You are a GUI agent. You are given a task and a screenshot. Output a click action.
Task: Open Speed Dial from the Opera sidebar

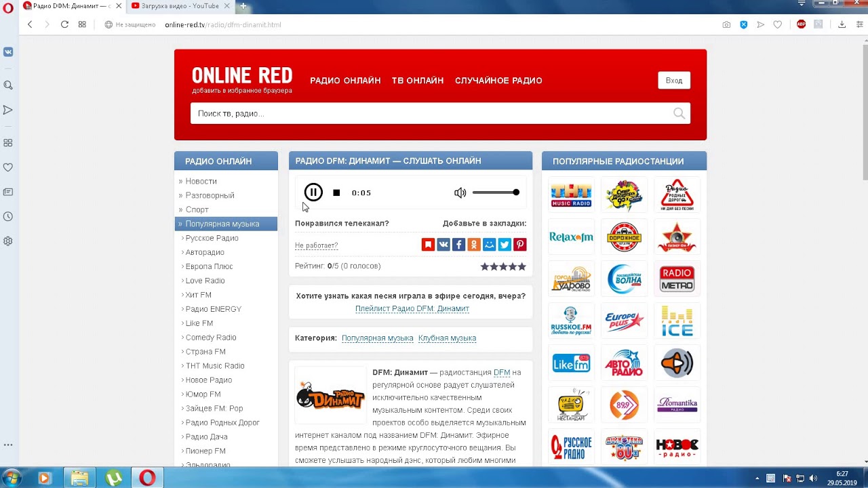pyautogui.click(x=8, y=143)
